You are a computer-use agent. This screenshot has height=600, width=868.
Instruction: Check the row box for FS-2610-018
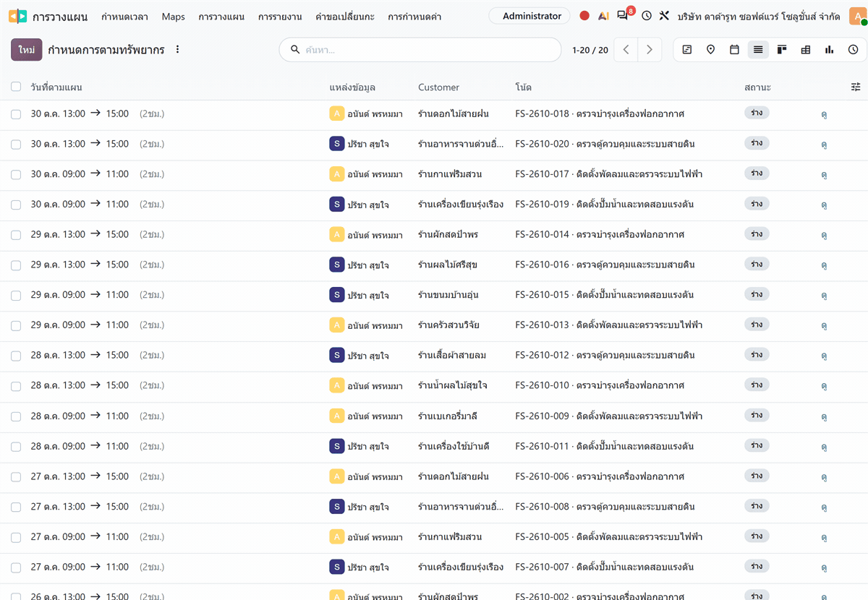16,114
